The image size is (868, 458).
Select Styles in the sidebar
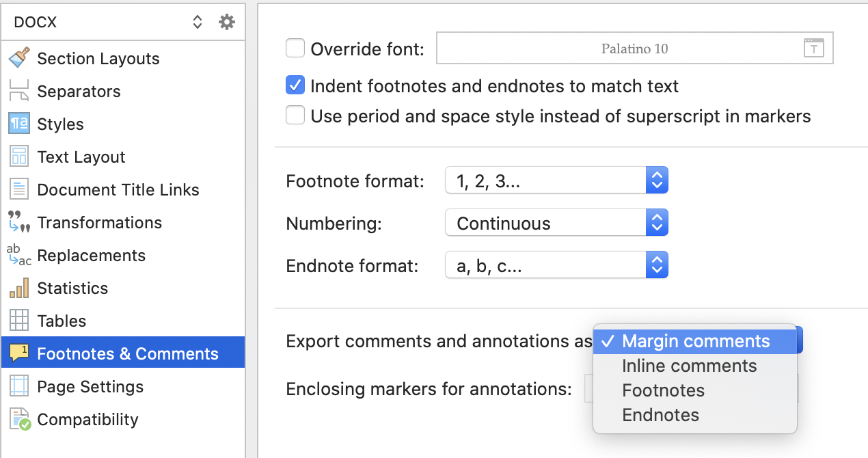[x=122, y=124]
